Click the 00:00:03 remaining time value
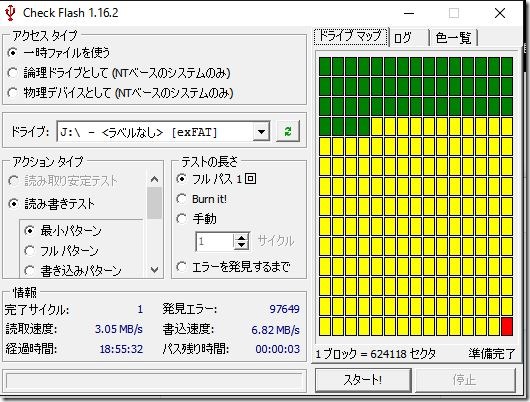The width and height of the screenshot is (530, 402). tap(278, 349)
